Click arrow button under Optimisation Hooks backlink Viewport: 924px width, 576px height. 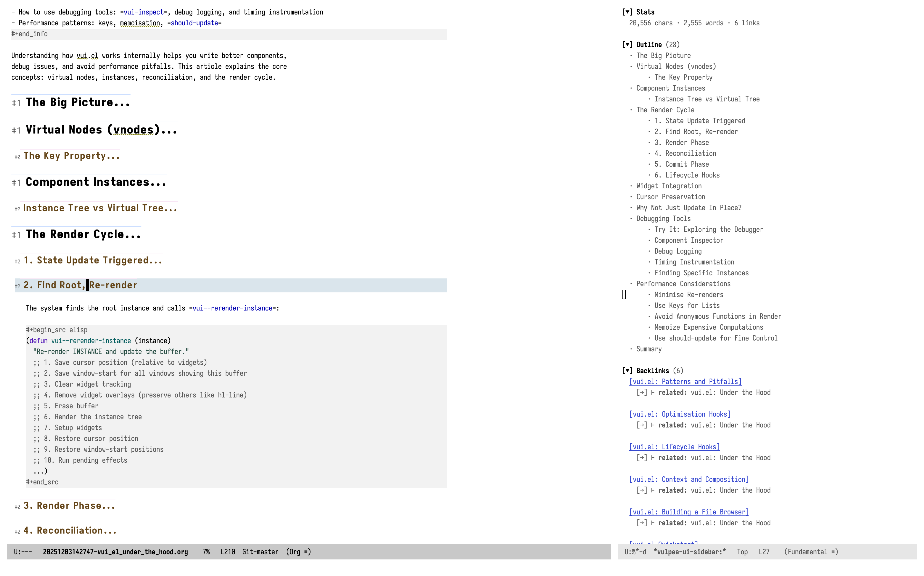point(642,425)
